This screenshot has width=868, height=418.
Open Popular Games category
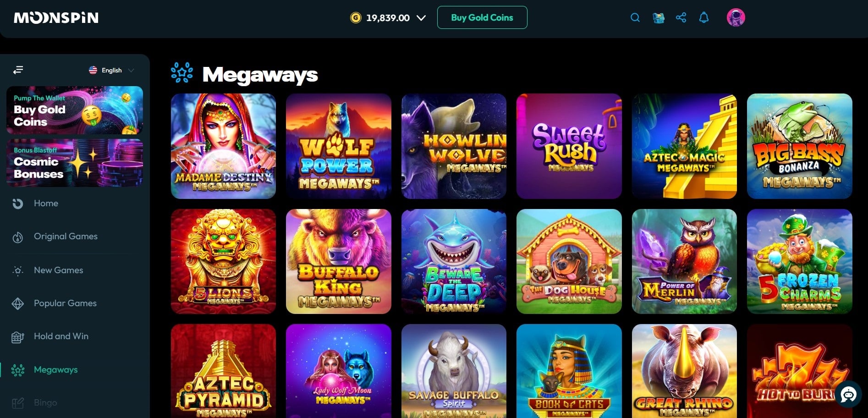coord(65,303)
